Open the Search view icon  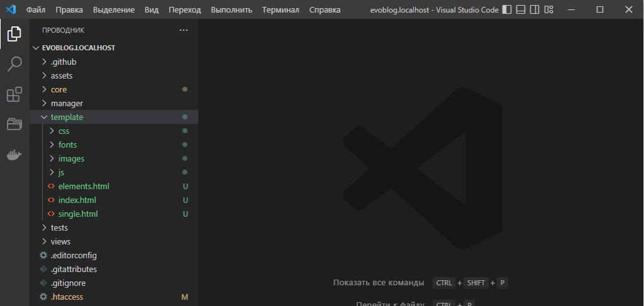14,64
